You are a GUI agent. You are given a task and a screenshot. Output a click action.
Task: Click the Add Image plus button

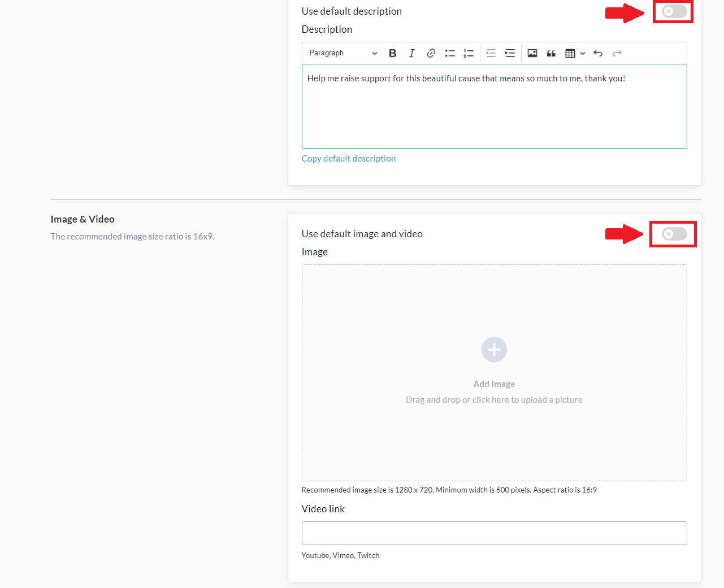[494, 350]
